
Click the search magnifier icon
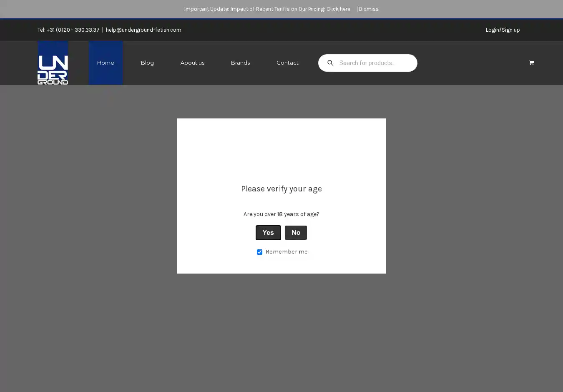pos(330,63)
